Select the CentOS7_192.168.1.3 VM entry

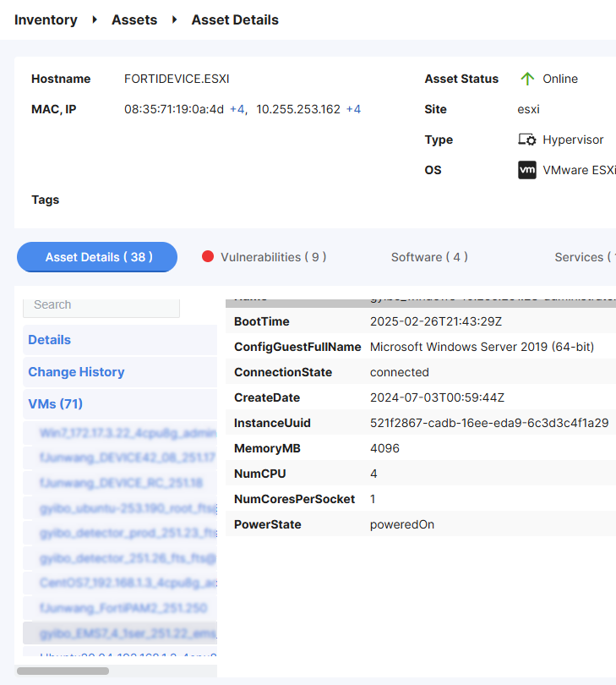pos(120,583)
